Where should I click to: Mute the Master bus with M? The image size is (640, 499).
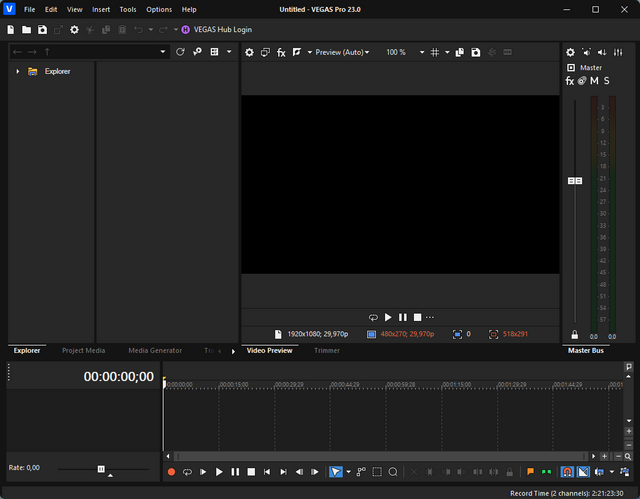(x=594, y=80)
